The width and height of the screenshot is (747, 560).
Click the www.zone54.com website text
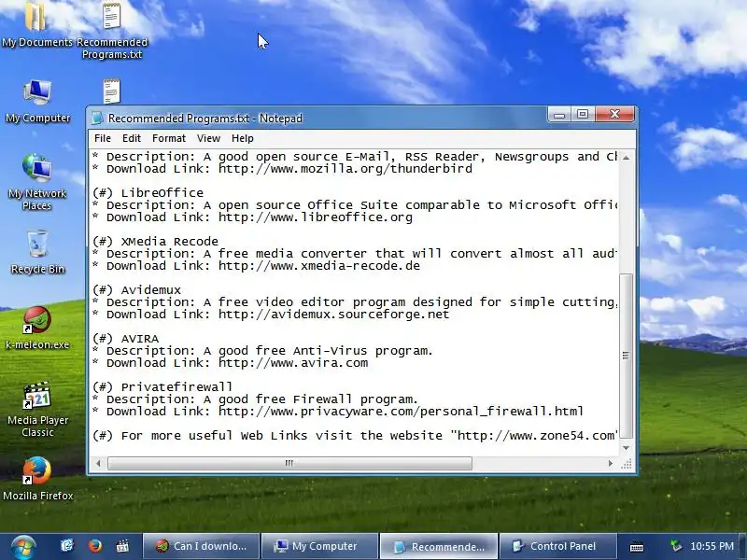point(536,436)
